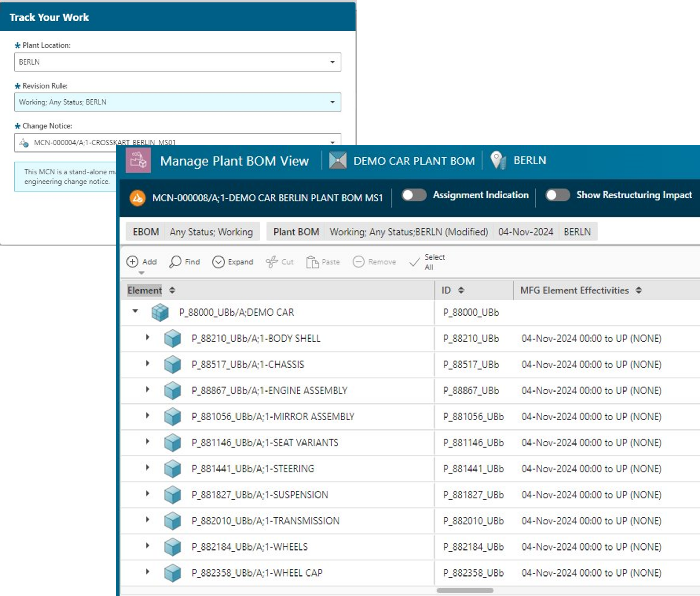Open the Find tool
The width and height of the screenshot is (700, 596).
click(x=184, y=262)
